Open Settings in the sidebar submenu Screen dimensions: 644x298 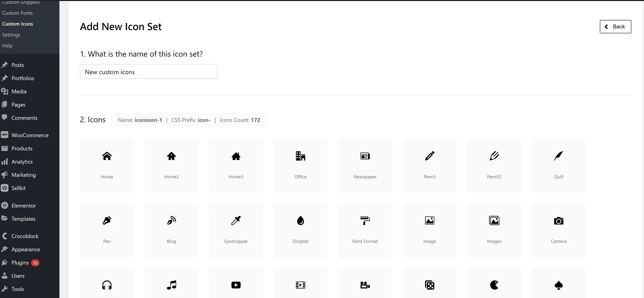[x=11, y=35]
